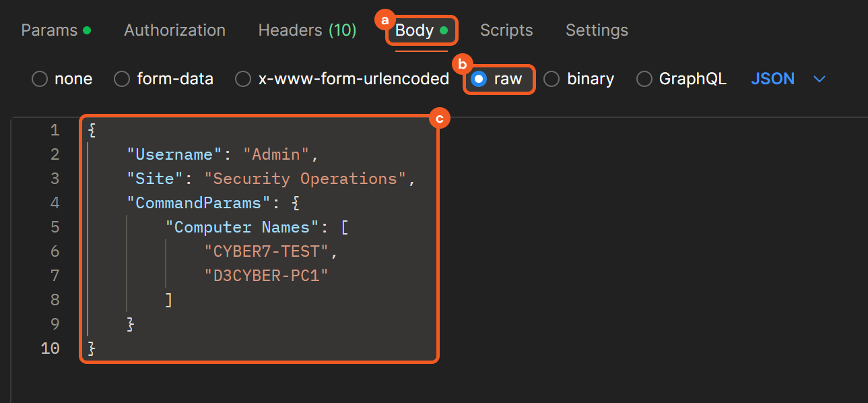This screenshot has width=868, height=403.
Task: Switch to the Authorization tab
Action: tap(174, 30)
